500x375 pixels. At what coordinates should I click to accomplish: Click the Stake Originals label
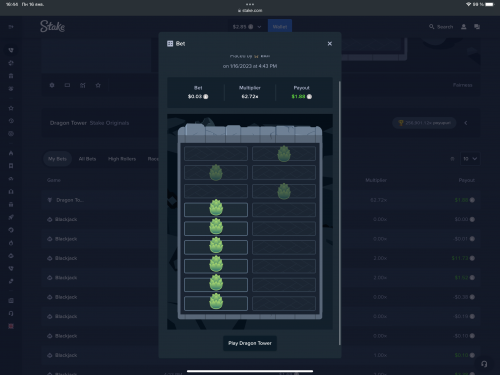109,123
